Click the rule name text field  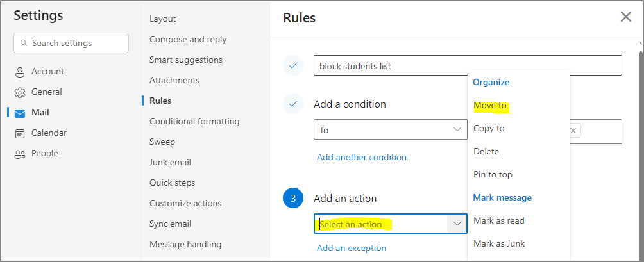[x=468, y=66]
